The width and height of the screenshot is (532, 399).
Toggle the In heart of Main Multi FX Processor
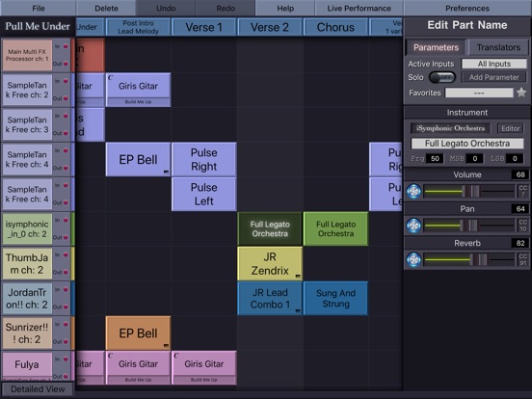tap(66, 46)
